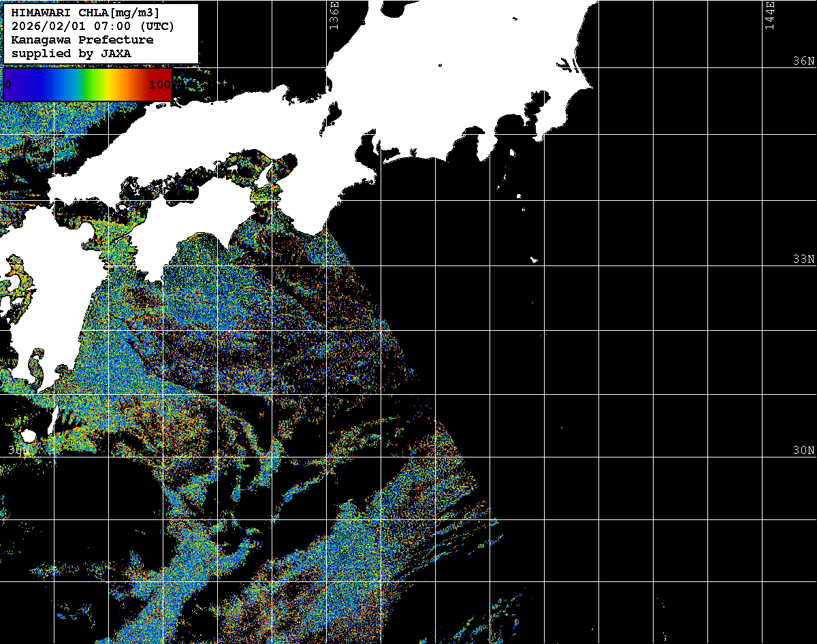Click the 'supplied by JAXA' credit text
Image resolution: width=817 pixels, height=644 pixels.
click(x=71, y=53)
